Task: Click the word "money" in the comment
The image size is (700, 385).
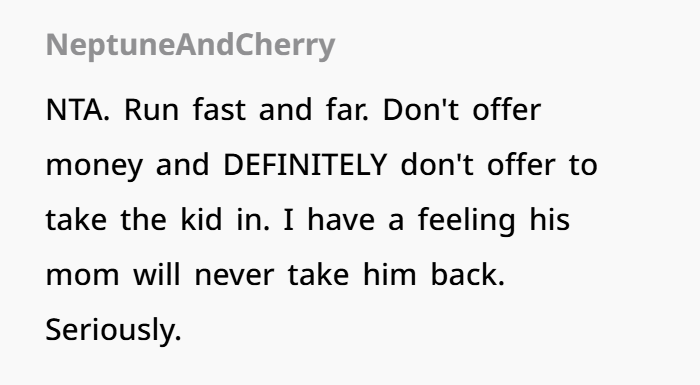Action: pyautogui.click(x=94, y=166)
